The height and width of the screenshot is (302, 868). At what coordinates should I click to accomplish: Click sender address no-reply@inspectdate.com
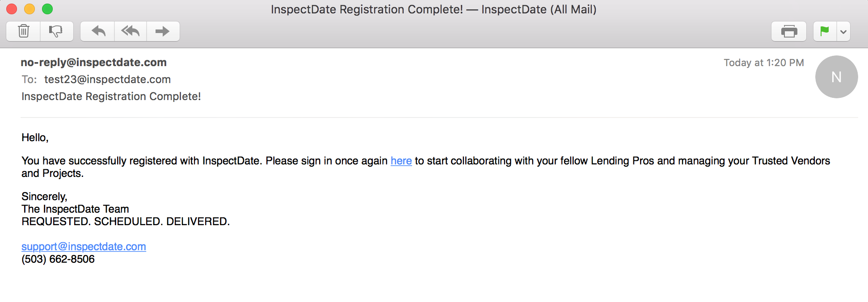pos(93,63)
